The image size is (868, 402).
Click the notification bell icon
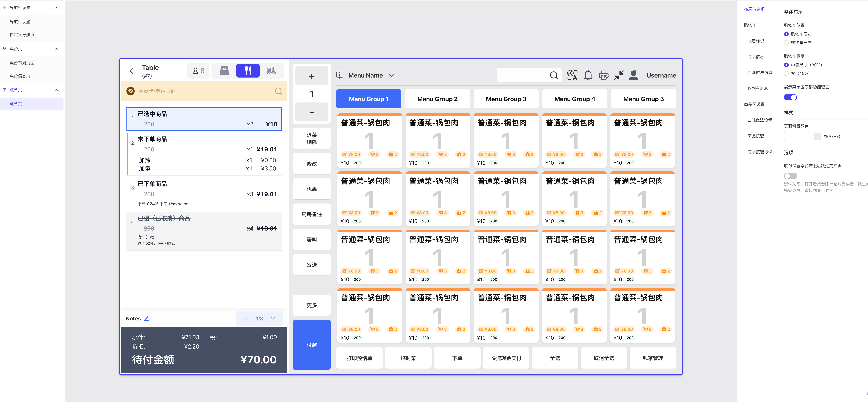tap(588, 75)
